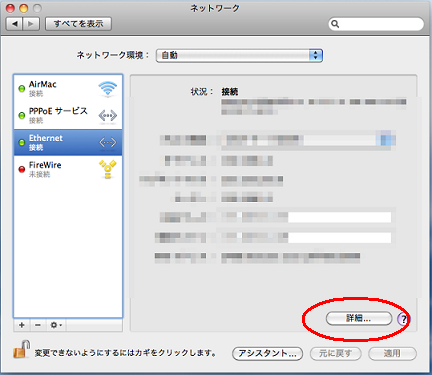
Task: Click the アシスタント... button
Action: (x=267, y=353)
